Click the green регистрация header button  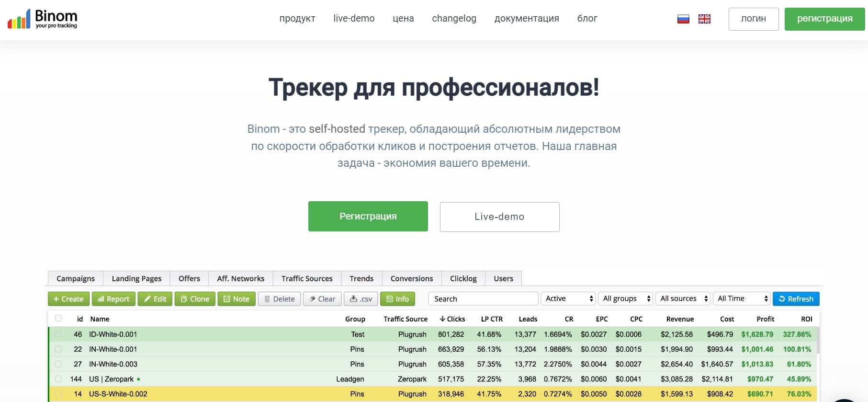[825, 19]
